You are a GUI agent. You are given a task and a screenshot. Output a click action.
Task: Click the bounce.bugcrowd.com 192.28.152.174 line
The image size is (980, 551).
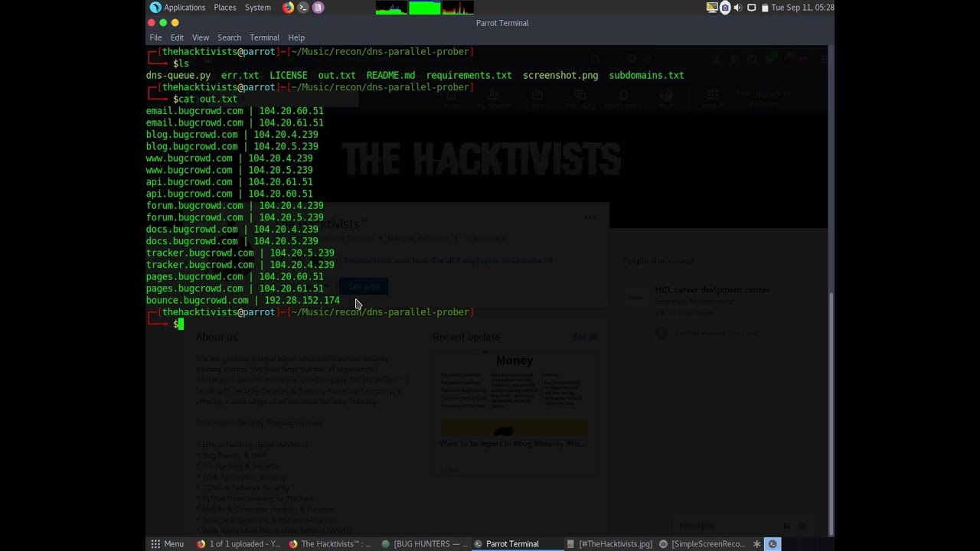(243, 301)
